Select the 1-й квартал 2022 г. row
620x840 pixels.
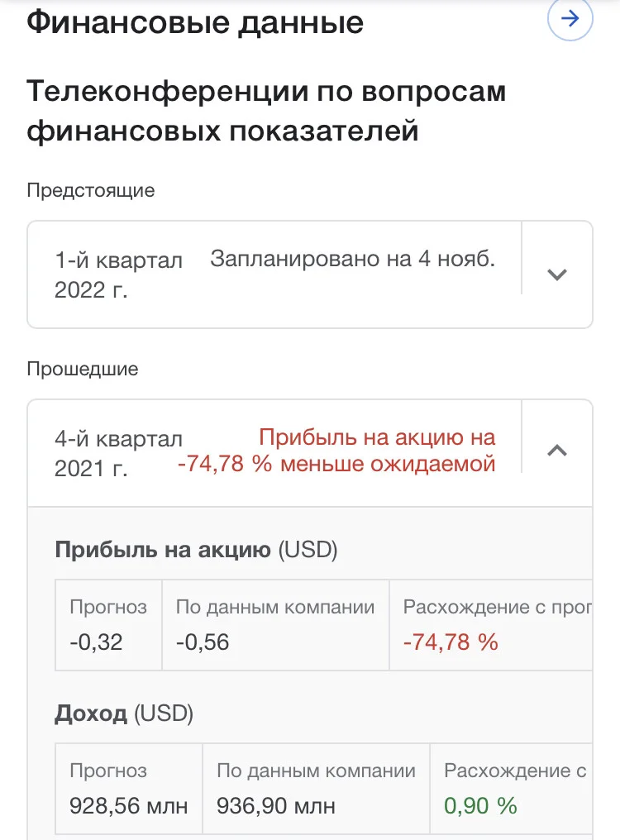click(310, 274)
